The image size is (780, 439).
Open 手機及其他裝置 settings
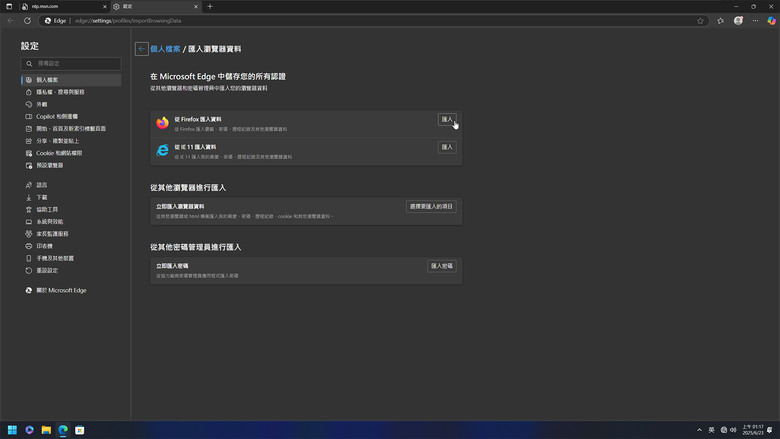(x=71, y=259)
